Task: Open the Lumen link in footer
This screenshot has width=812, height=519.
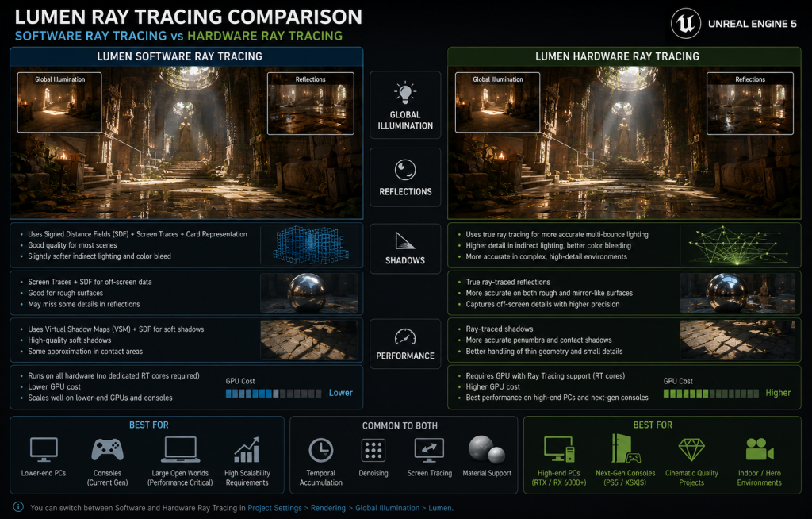Action: (441, 508)
